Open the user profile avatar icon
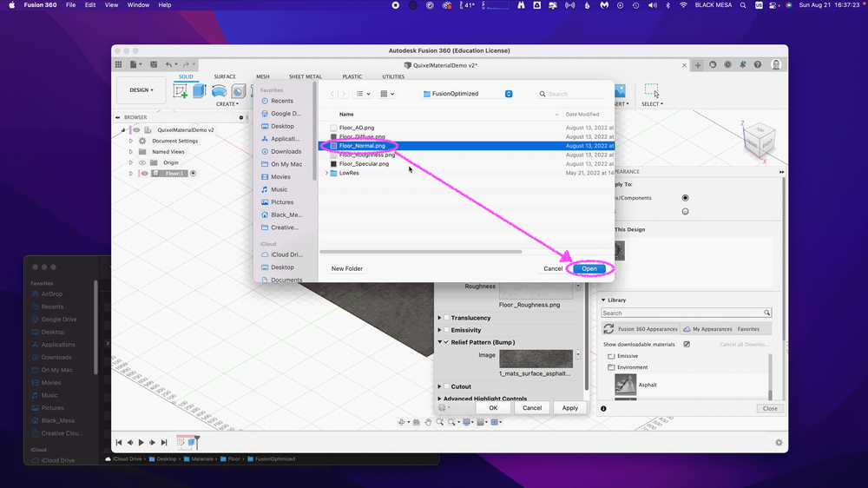The image size is (868, 488). point(776,65)
